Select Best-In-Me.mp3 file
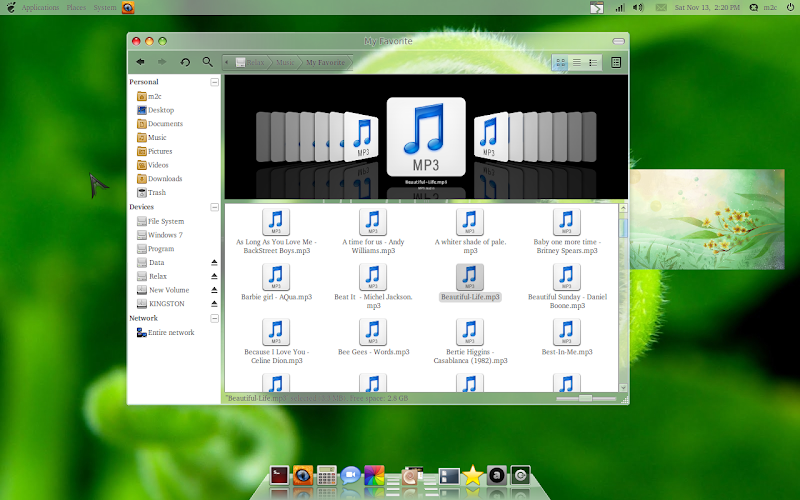The width and height of the screenshot is (800, 500). pos(567,337)
